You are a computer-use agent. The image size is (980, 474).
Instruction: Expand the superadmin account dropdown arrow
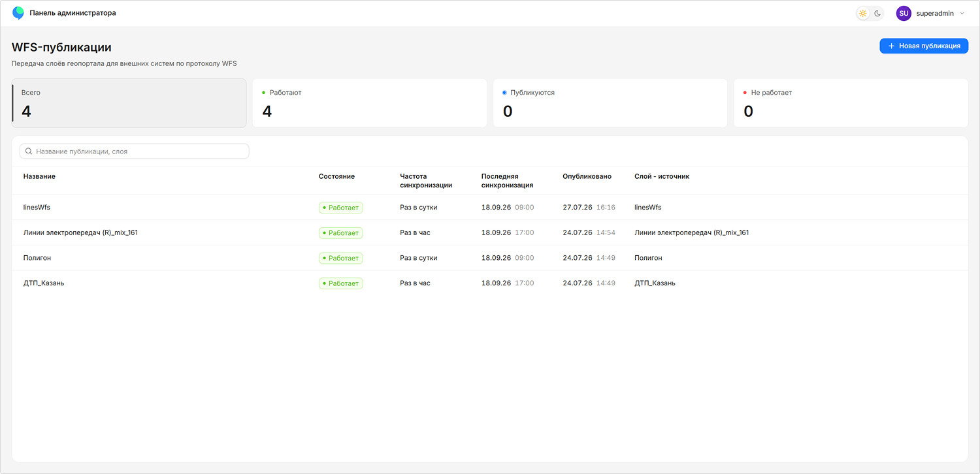962,13
